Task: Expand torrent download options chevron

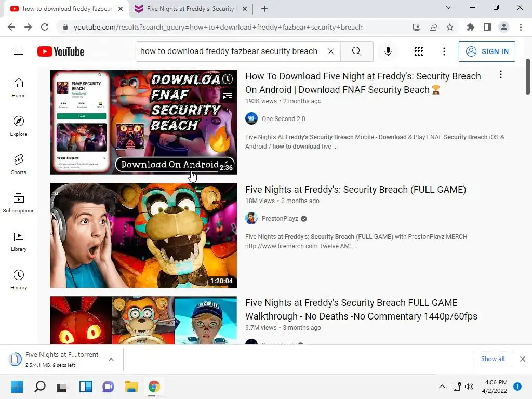Action: point(111,360)
